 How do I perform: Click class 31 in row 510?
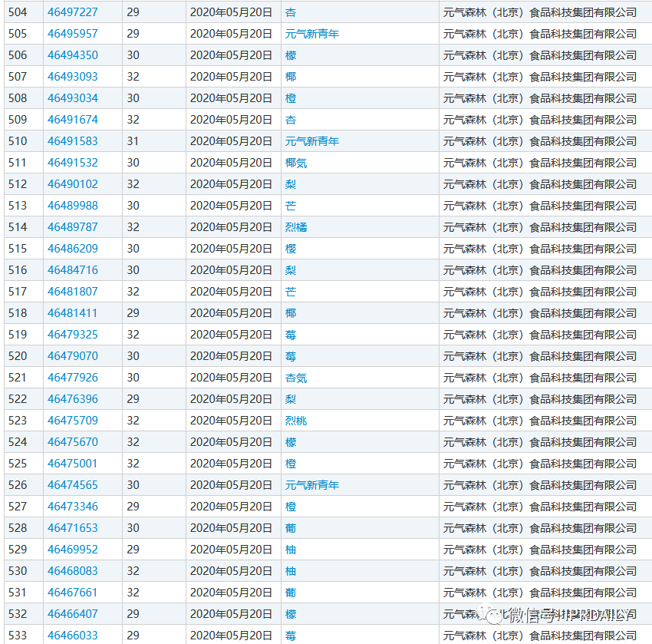pyautogui.click(x=133, y=141)
